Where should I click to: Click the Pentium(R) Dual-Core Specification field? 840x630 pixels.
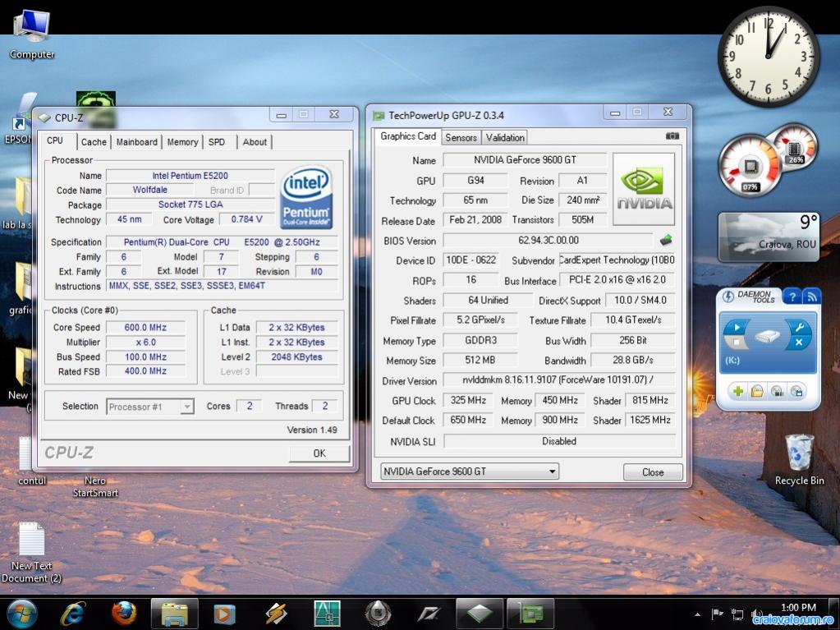point(222,242)
